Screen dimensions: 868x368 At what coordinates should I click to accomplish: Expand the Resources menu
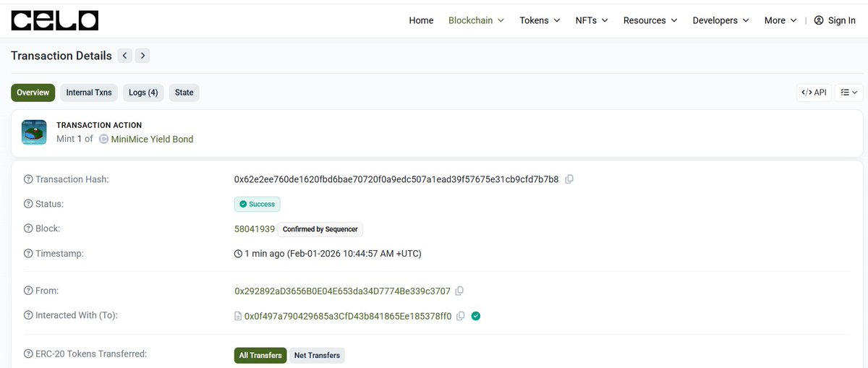tap(650, 20)
